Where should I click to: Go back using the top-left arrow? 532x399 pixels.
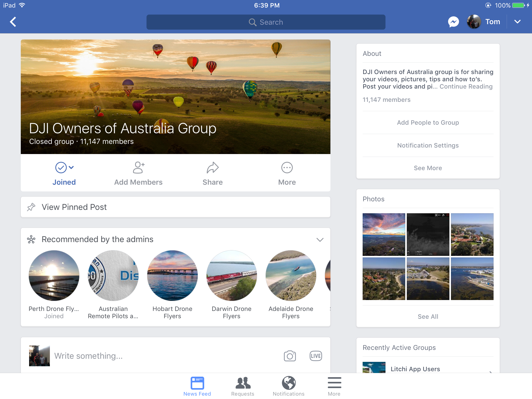click(13, 22)
